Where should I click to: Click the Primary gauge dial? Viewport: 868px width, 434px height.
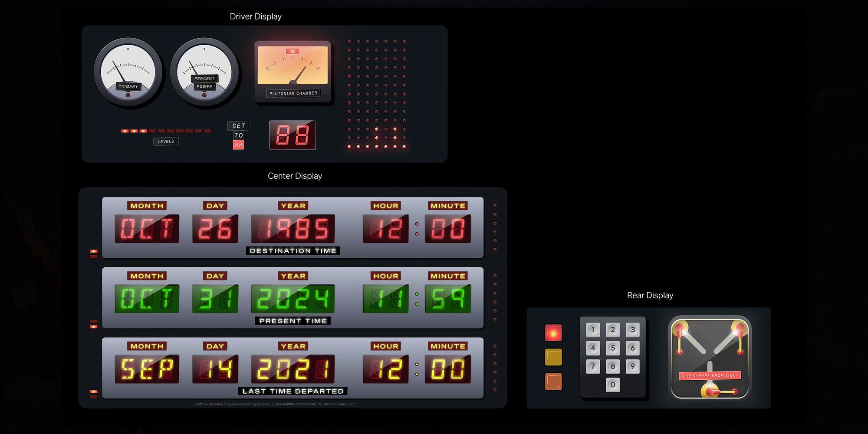click(128, 72)
